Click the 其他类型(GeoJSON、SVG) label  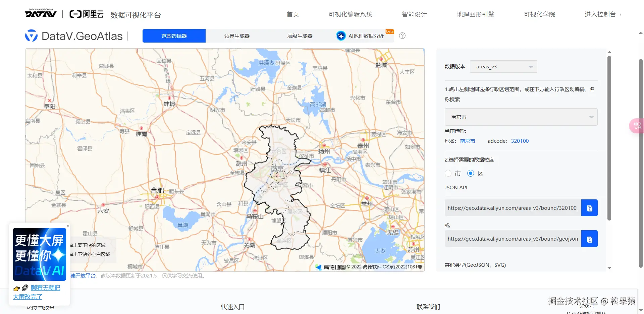475,265
